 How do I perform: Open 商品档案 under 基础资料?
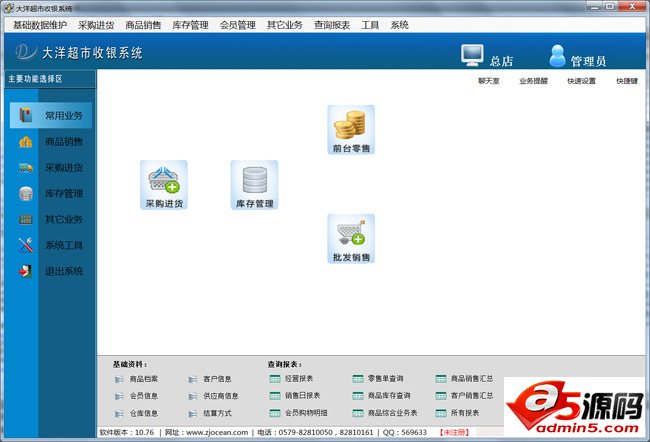pyautogui.click(x=136, y=379)
